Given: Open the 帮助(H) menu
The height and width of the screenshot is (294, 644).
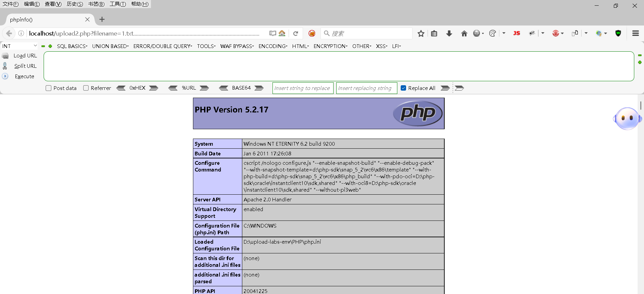Looking at the screenshot, I should (140, 4).
